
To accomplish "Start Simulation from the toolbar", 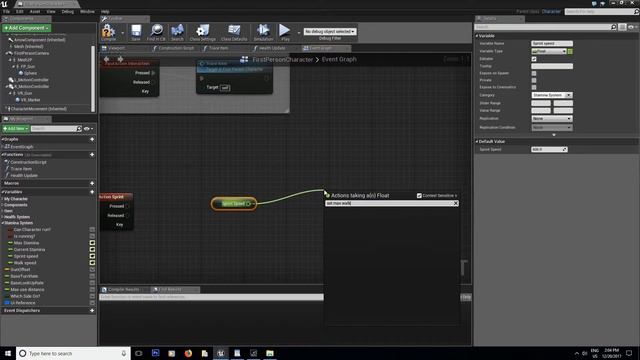I will [x=263, y=32].
